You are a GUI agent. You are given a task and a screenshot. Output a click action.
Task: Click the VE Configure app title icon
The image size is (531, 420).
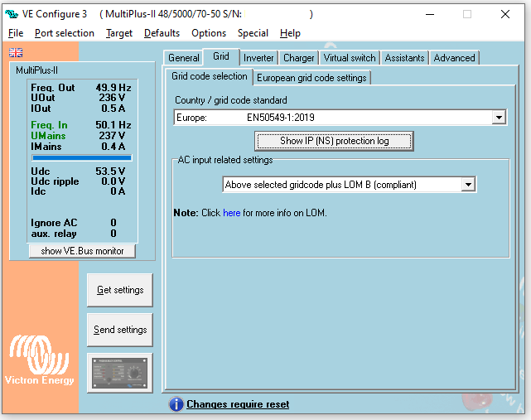12,14
